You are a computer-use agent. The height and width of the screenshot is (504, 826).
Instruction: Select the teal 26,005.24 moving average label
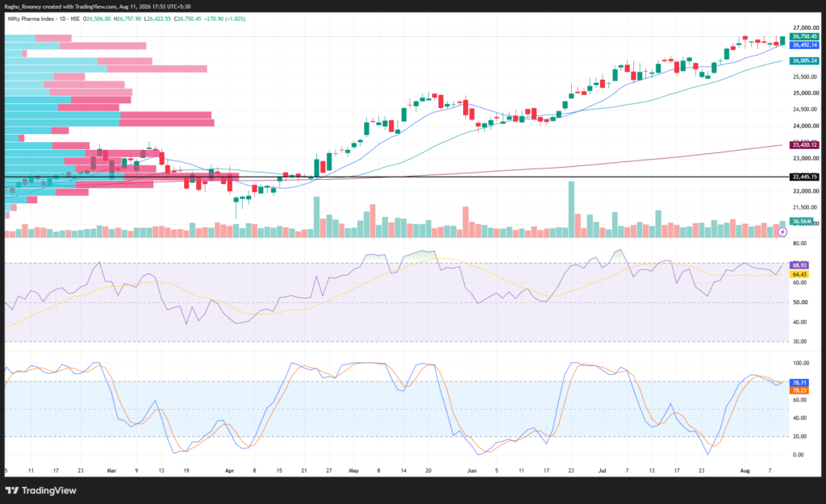pos(804,60)
